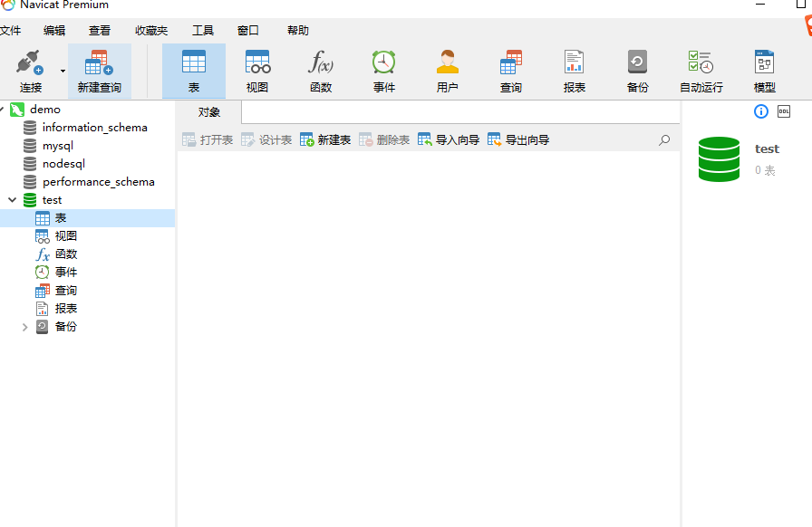Select the 函数 (Function) toolbar icon
812x527 pixels.
[x=321, y=71]
